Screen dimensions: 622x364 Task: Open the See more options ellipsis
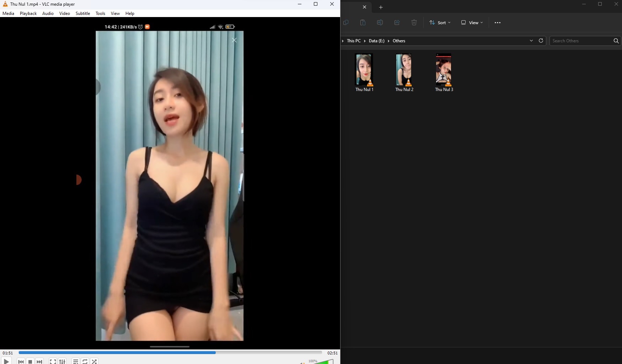(x=498, y=23)
